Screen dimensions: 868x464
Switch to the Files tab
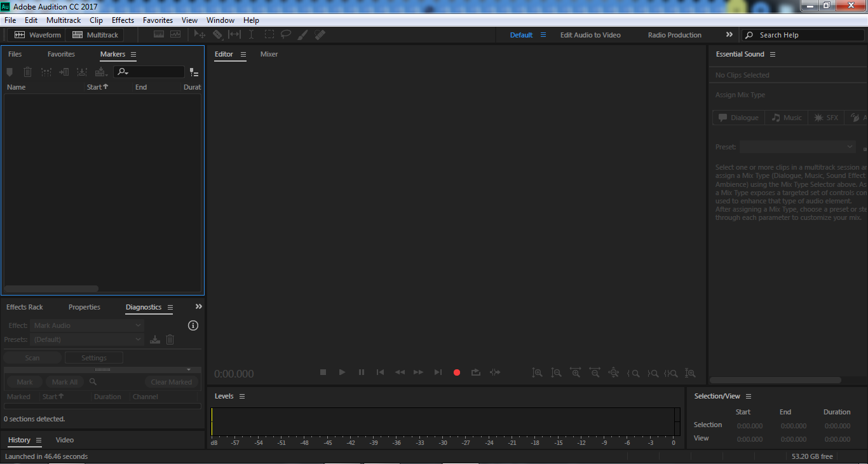tap(15, 55)
